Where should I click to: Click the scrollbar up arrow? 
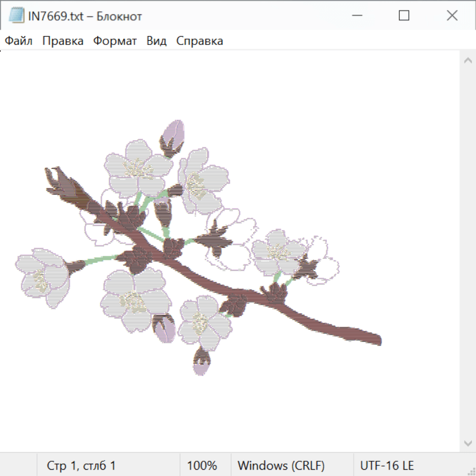coord(468,61)
